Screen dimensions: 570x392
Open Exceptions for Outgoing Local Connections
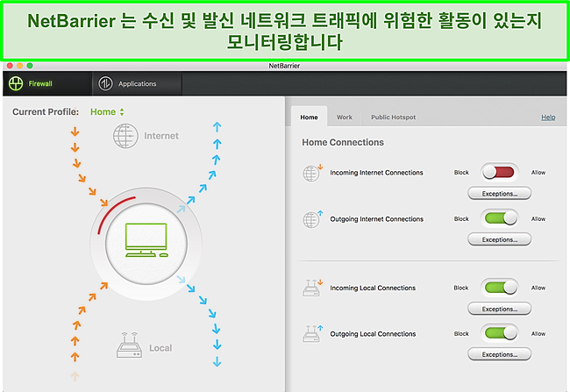[x=500, y=354]
